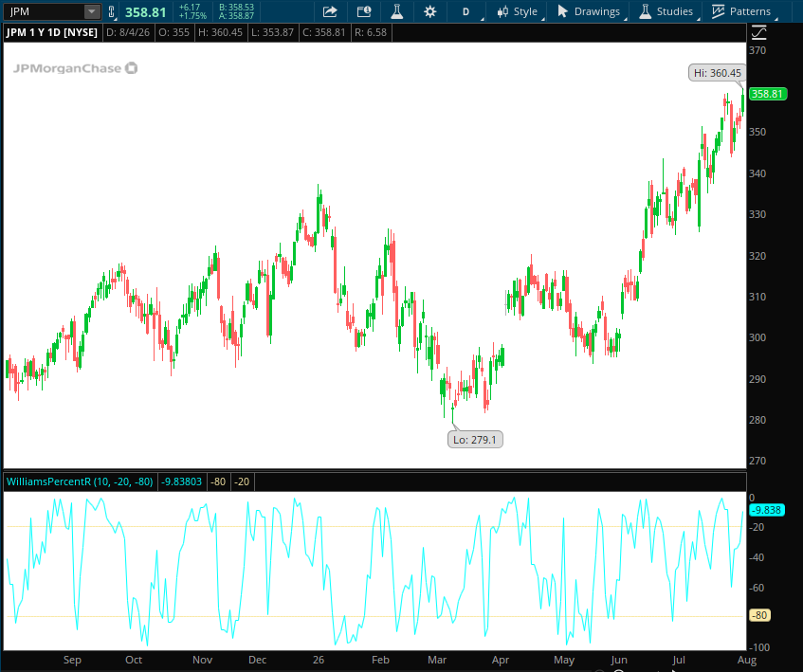Click the -80 parameter in study header
The image size is (803, 672).
(218, 481)
